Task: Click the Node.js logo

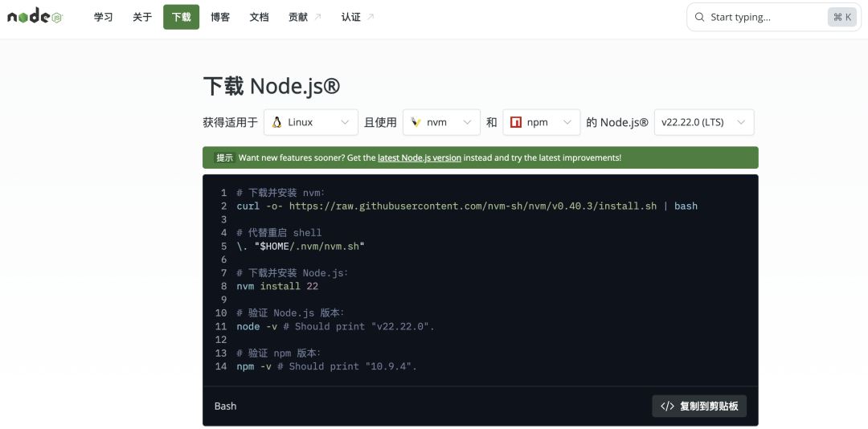Action: (35, 17)
